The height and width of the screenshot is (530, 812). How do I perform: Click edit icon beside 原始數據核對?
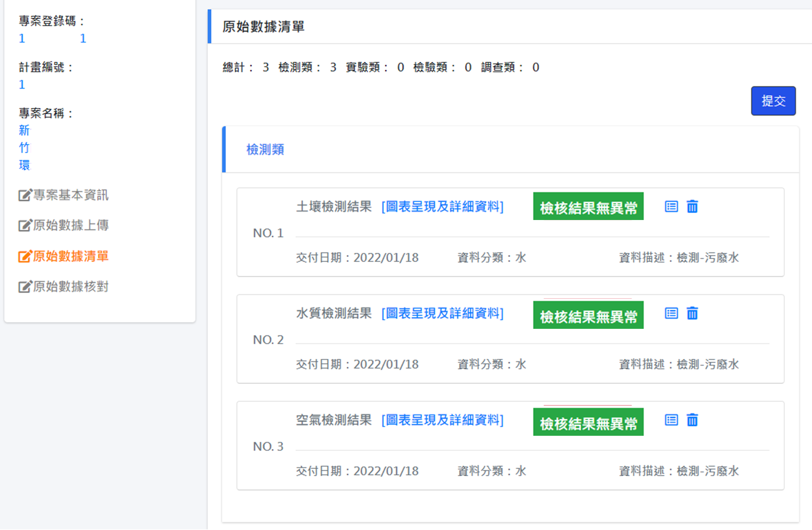coord(25,286)
